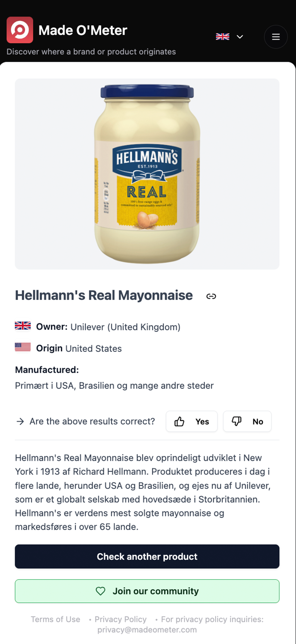Screen dimensions: 296x644
Task: Click the privacy@madeometer.com email address
Action: [147, 629]
